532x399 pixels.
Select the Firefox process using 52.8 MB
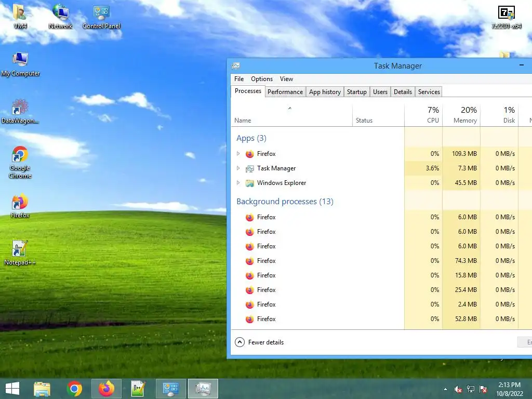coord(381,320)
